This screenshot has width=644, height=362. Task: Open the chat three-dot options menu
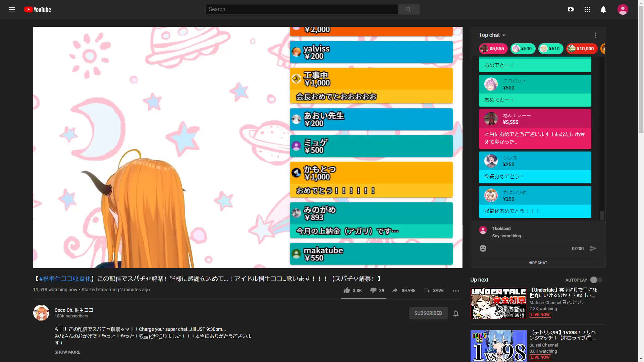point(596,35)
